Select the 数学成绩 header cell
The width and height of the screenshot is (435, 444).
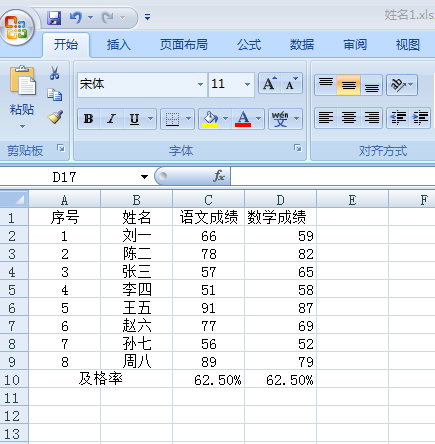(x=280, y=218)
